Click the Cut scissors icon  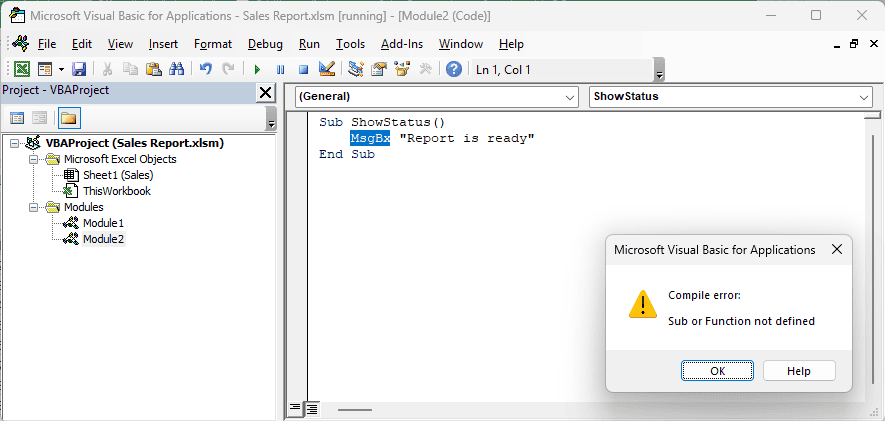(107, 69)
